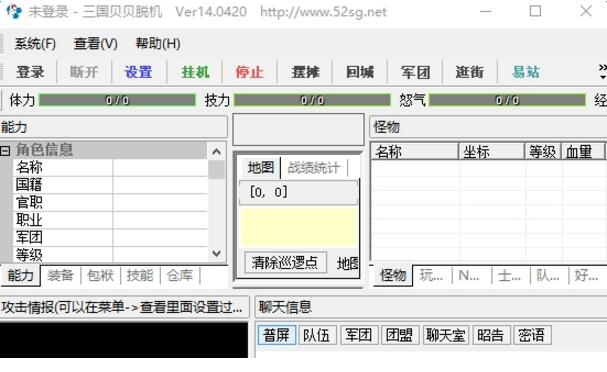Image resolution: width=607 pixels, height=372 pixels.
Task: Select the 官职 property row
Action: click(110, 202)
